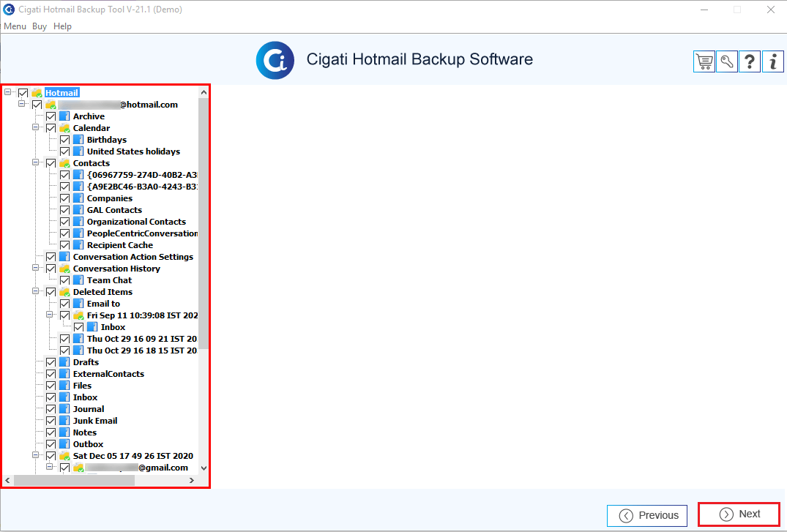Click the GAL Contacts folder icon
This screenshot has height=532, width=787.
[78, 210]
